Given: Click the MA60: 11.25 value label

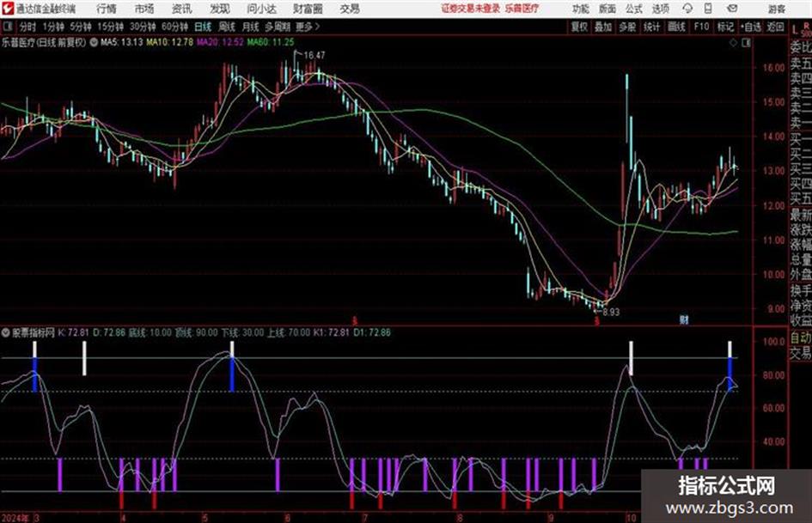Looking at the screenshot, I should pyautogui.click(x=271, y=42).
